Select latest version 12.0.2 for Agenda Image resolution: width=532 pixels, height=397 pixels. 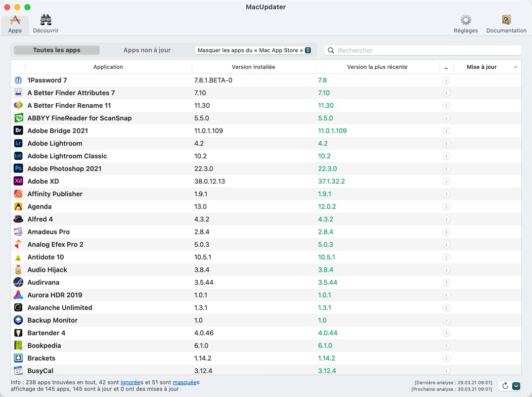pyautogui.click(x=327, y=206)
